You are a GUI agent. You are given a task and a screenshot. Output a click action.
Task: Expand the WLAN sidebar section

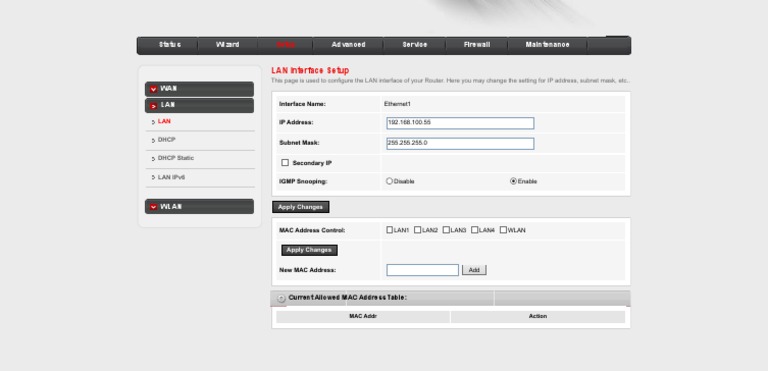[x=199, y=206]
